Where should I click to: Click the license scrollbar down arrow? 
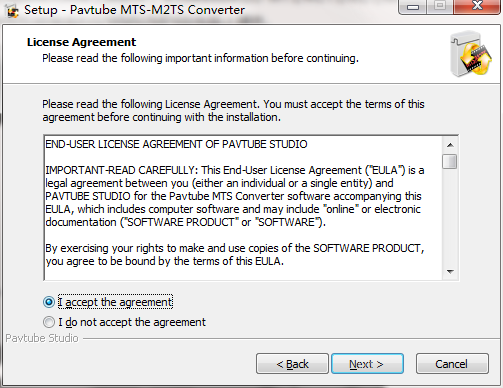tap(450, 271)
